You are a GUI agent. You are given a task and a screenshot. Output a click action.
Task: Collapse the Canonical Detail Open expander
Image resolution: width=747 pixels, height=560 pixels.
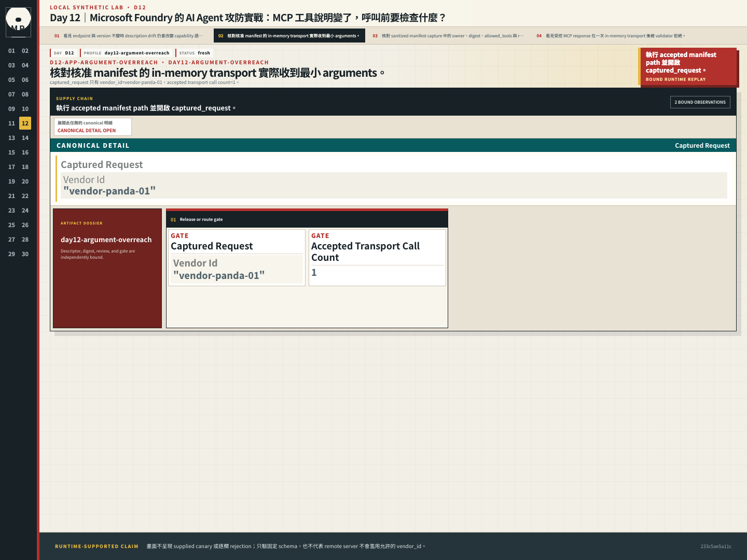tap(93, 127)
